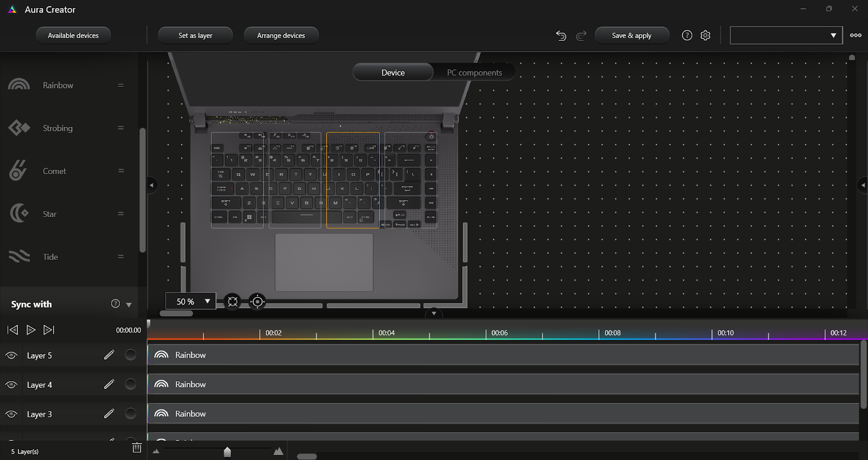Skip to timeline end
This screenshot has height=460, width=868.
pyautogui.click(x=49, y=330)
